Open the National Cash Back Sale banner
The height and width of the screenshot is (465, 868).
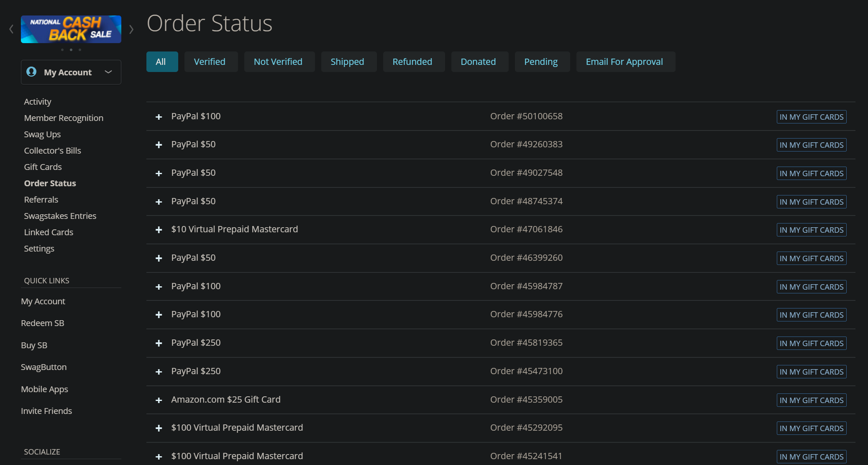[71, 29]
